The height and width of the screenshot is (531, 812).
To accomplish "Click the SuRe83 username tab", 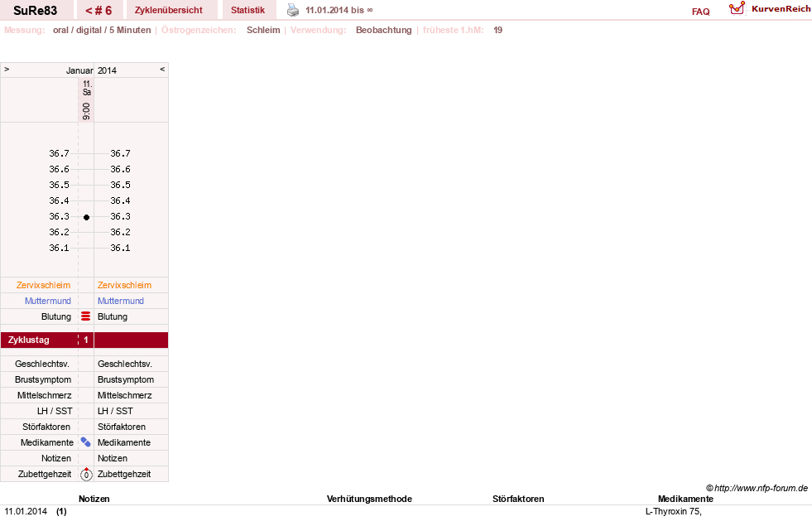I will (x=36, y=10).
